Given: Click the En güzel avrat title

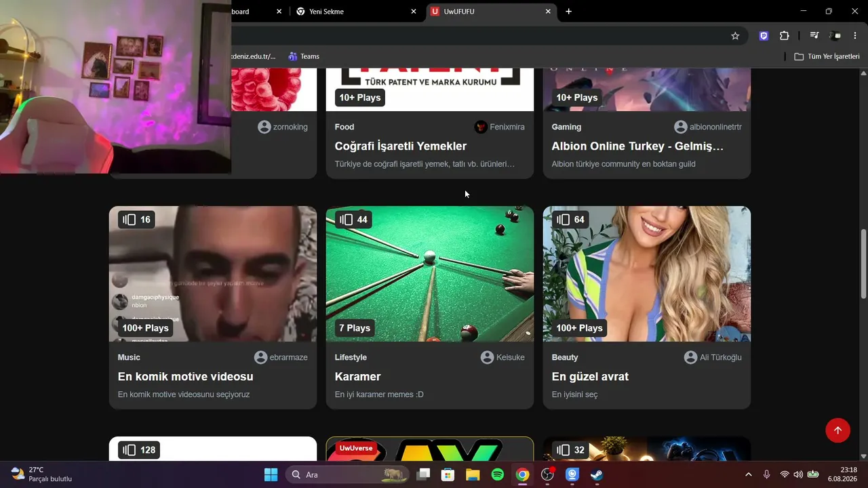Looking at the screenshot, I should click(x=590, y=377).
